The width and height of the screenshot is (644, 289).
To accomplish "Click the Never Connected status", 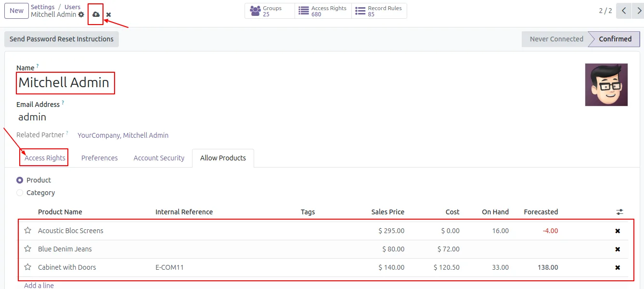I will (x=556, y=39).
